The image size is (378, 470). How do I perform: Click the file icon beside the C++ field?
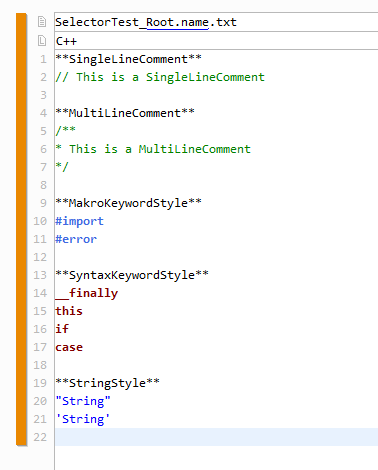click(x=42, y=41)
